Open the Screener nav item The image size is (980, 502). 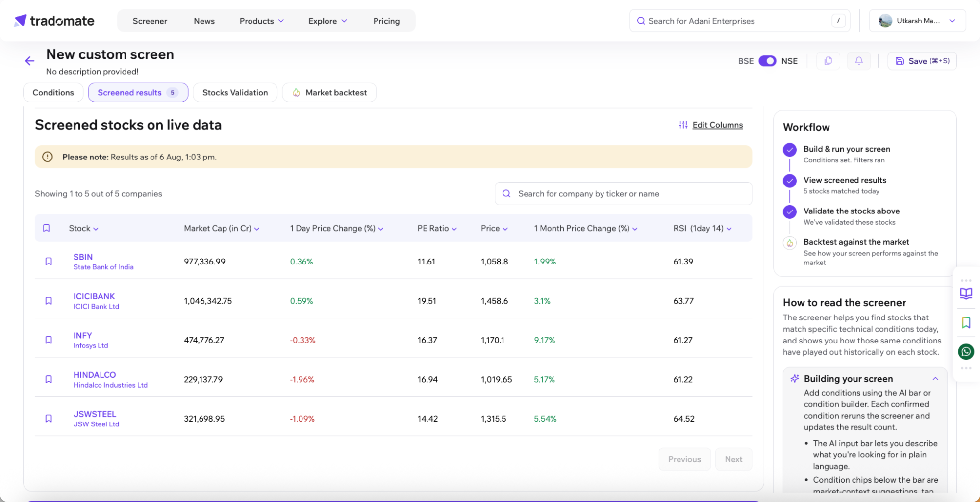[150, 21]
